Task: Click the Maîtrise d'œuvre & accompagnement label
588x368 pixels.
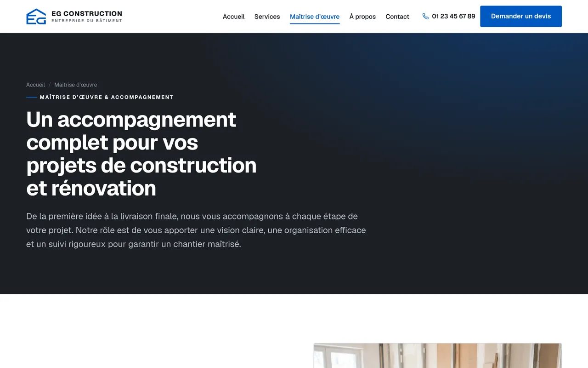Action: (107, 97)
